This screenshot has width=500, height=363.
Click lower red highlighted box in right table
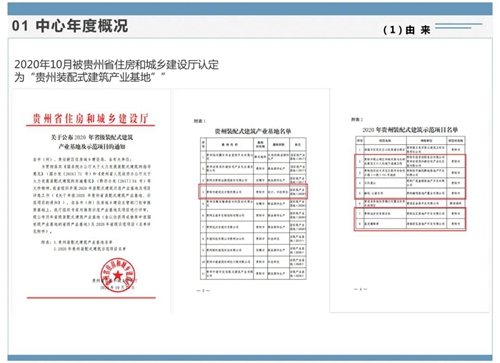click(410, 219)
